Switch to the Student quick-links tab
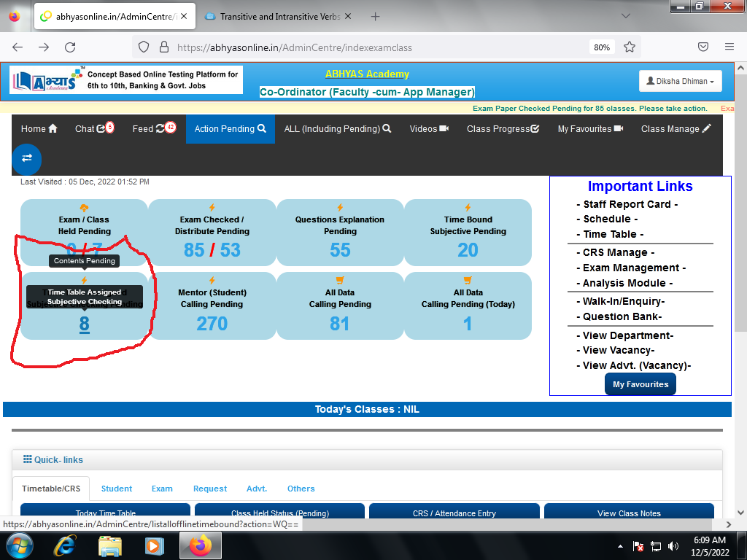Image resolution: width=747 pixels, height=560 pixels. pyautogui.click(x=117, y=489)
